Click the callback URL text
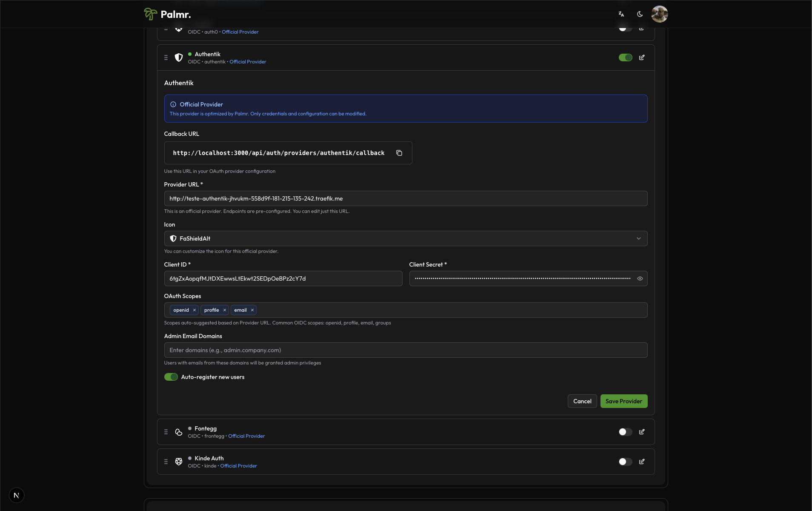 pos(279,153)
